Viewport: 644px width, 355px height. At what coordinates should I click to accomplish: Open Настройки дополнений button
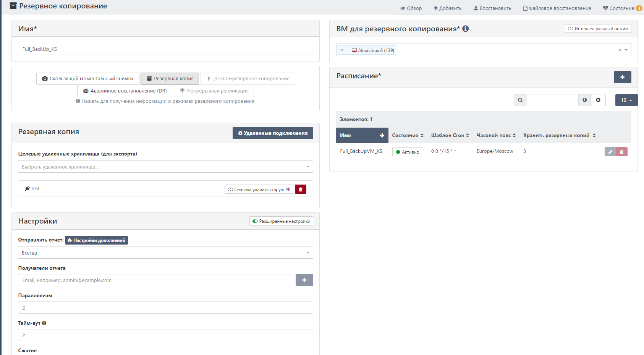[96, 240]
